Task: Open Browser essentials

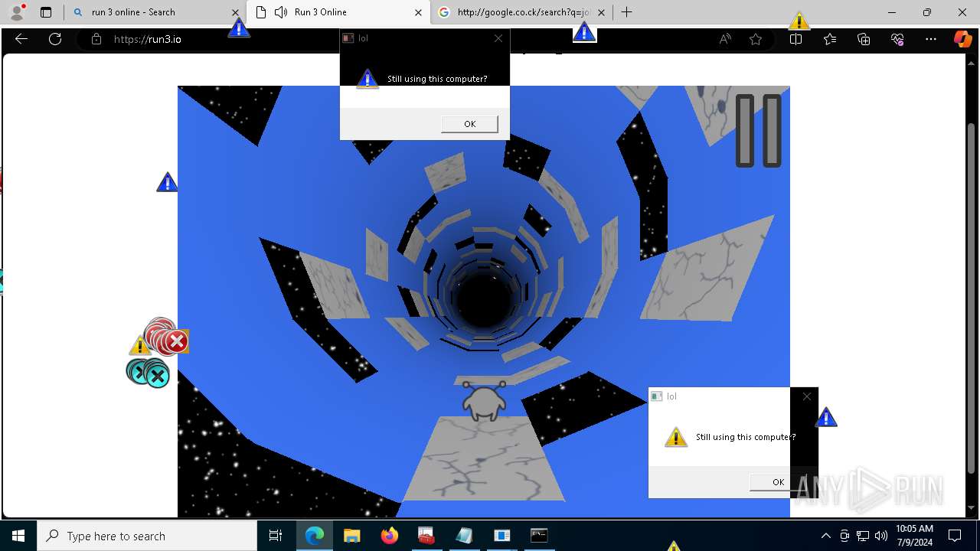Action: (x=897, y=39)
